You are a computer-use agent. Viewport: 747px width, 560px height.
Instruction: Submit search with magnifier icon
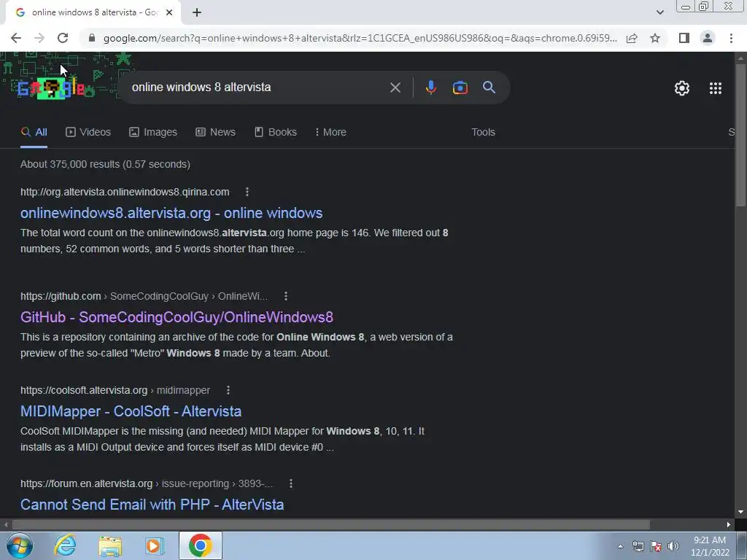[489, 87]
